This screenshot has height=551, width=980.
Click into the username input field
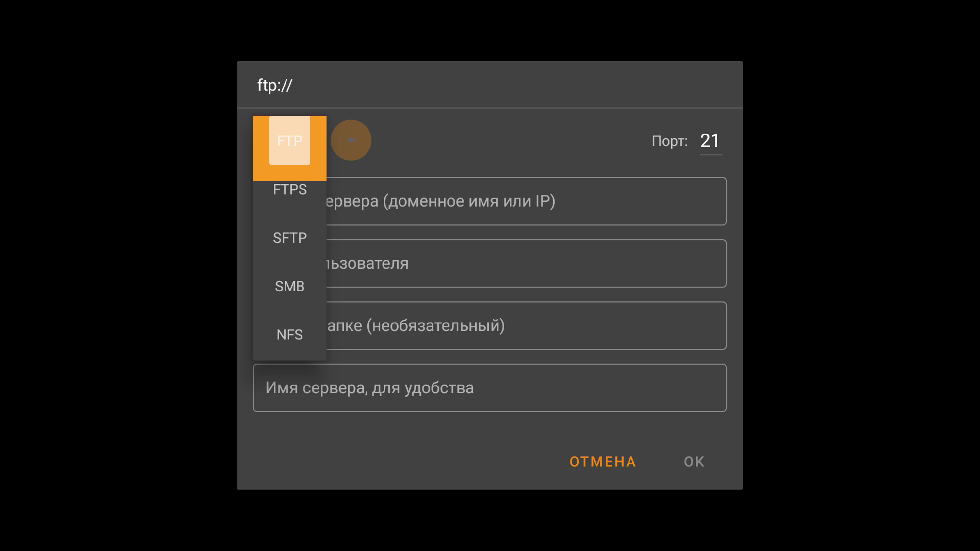[525, 263]
